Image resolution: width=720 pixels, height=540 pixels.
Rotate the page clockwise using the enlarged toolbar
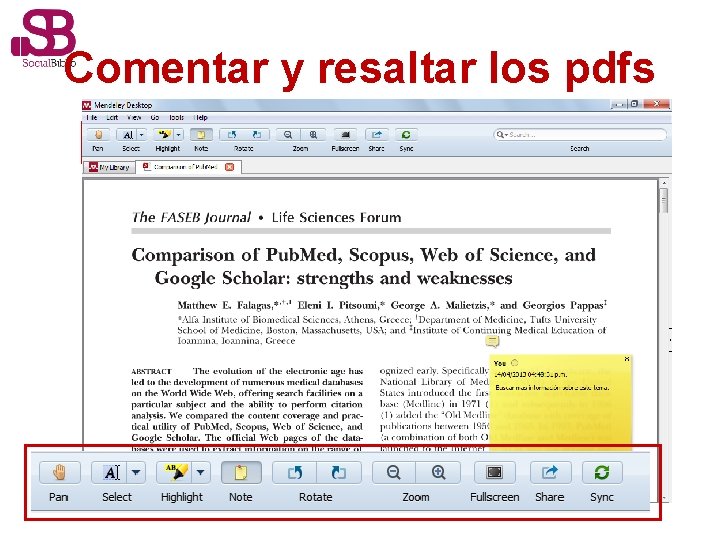pyautogui.click(x=338, y=472)
